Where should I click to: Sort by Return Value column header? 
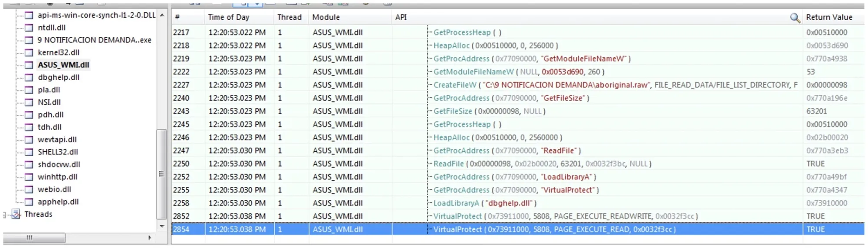[833, 17]
